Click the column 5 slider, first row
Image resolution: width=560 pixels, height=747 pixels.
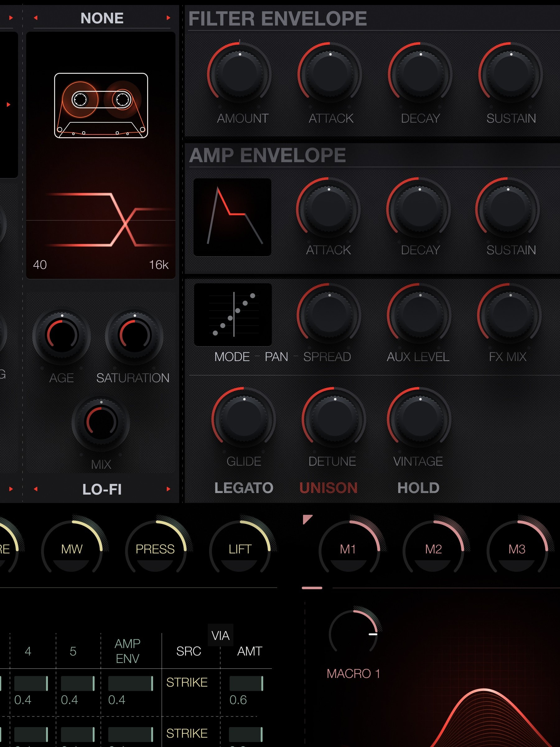point(78,684)
